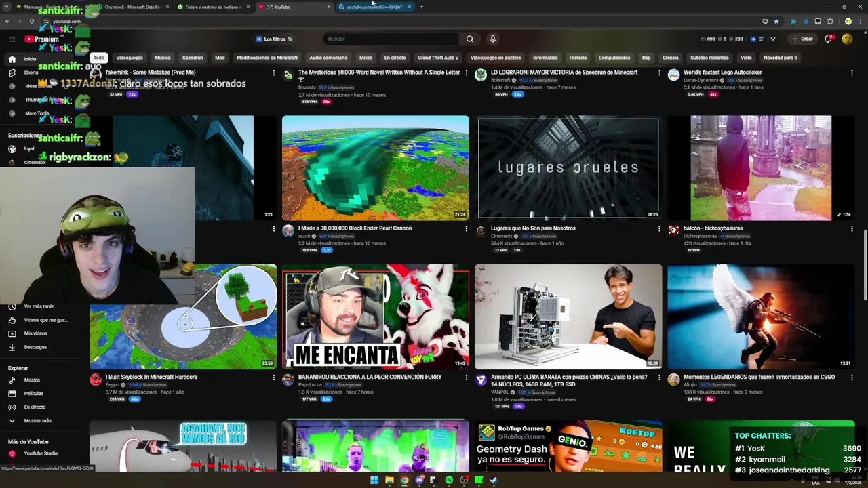
Task: Open options for Skyblock Hardcore video
Action: coord(273,378)
